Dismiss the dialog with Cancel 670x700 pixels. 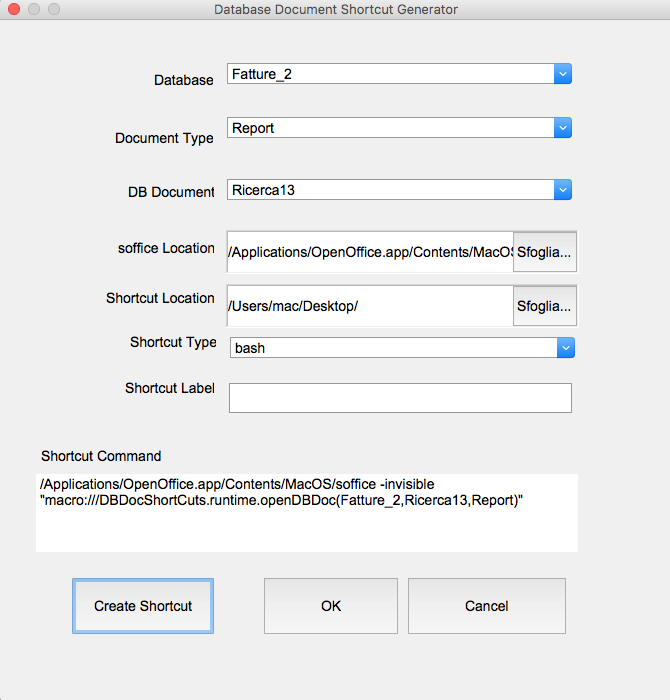pos(487,606)
